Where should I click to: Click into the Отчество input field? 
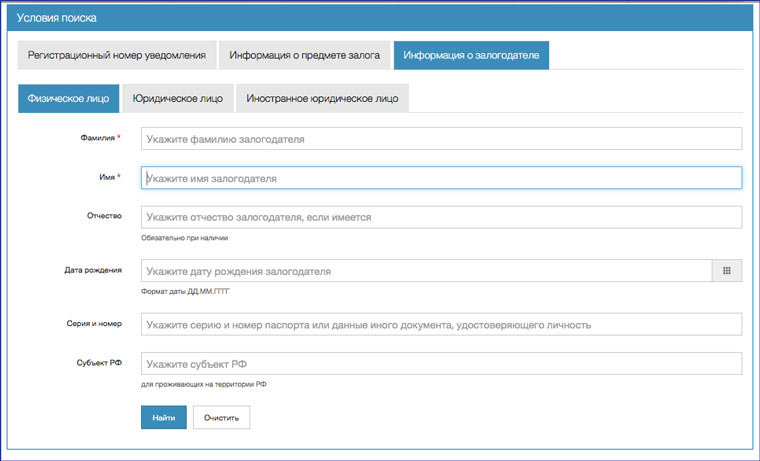(x=441, y=217)
